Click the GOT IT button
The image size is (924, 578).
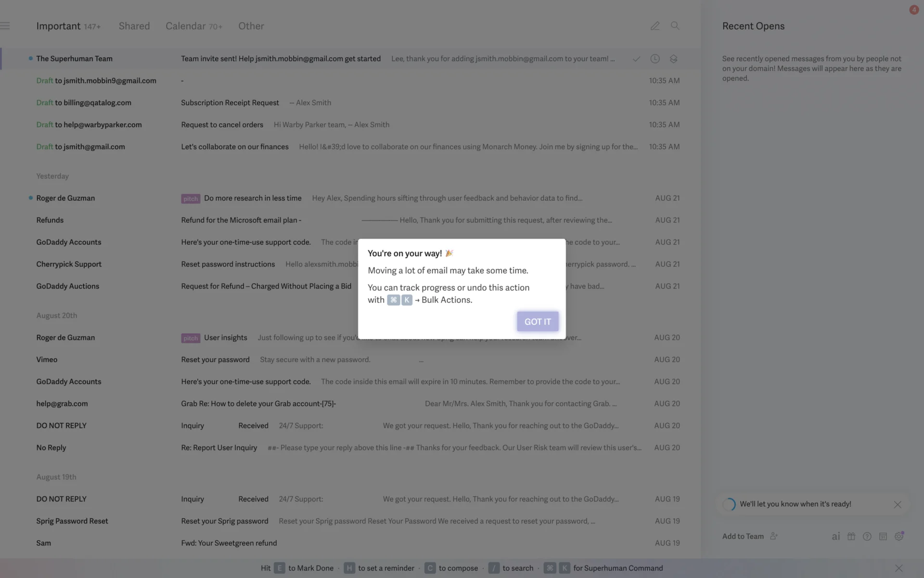coord(538,321)
